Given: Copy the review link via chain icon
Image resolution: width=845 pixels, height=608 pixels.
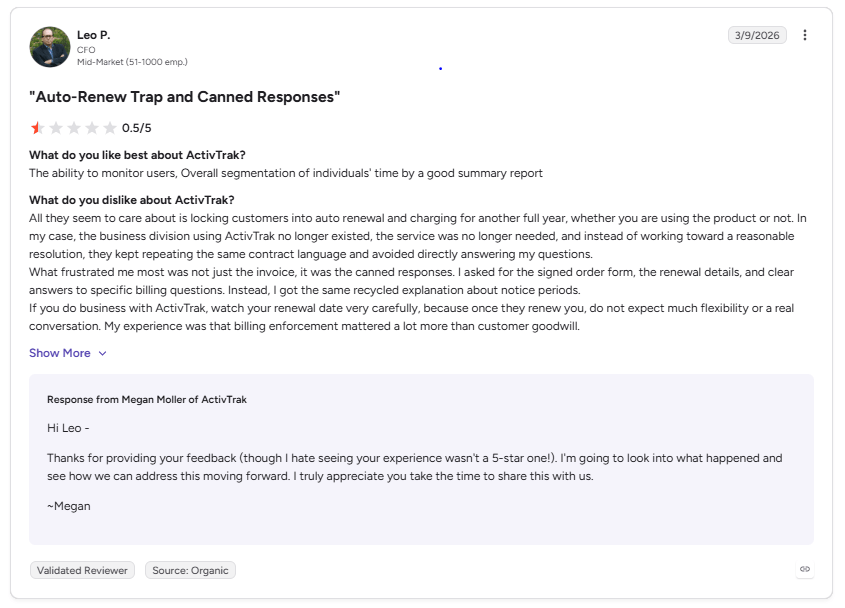Looking at the screenshot, I should pyautogui.click(x=805, y=569).
